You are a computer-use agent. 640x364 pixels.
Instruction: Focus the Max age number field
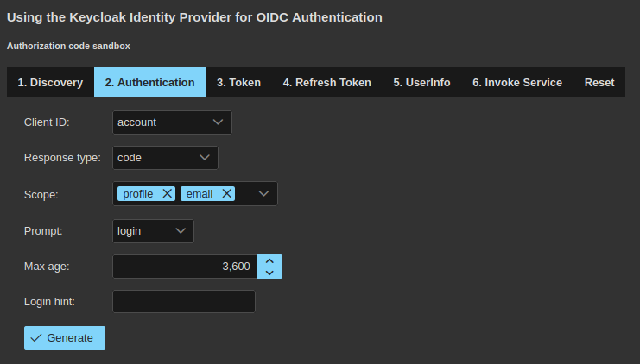click(185, 267)
